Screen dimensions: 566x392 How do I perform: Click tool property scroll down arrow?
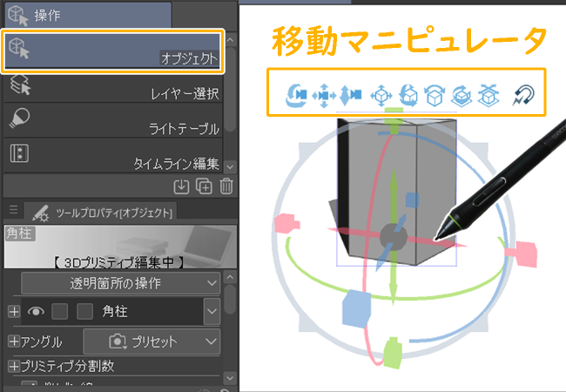click(x=230, y=378)
